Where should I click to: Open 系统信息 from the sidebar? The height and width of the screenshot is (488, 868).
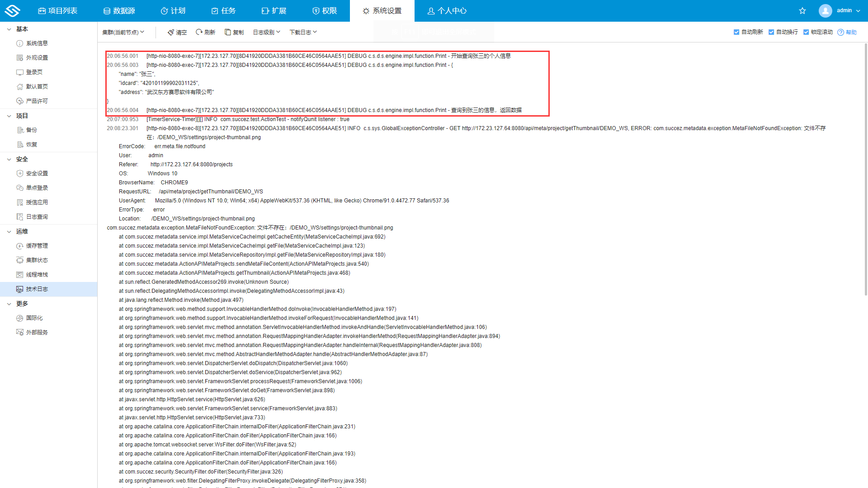(x=37, y=43)
